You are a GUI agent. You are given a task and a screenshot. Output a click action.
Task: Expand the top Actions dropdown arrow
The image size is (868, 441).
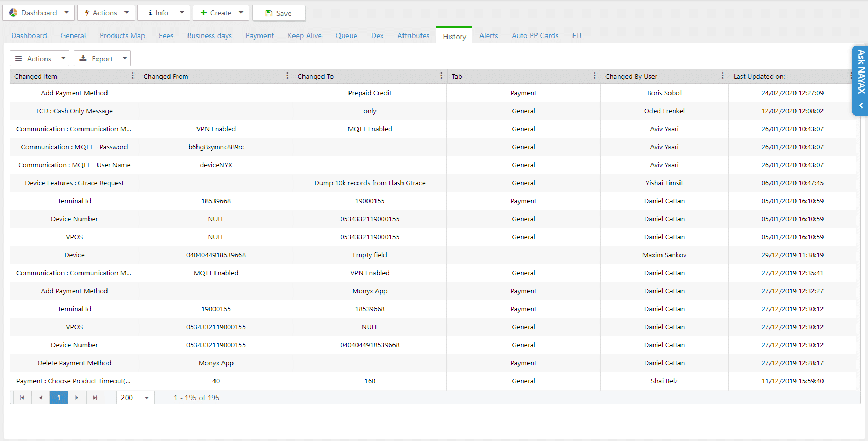127,13
